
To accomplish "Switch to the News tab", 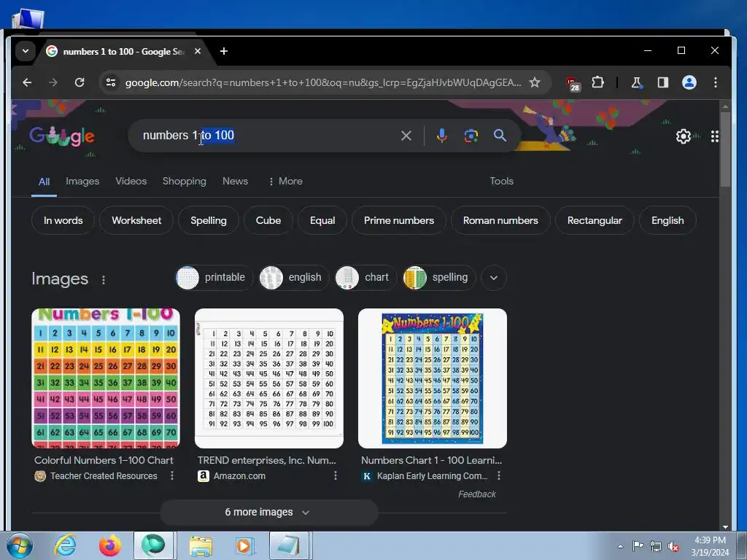I will 236,182.
